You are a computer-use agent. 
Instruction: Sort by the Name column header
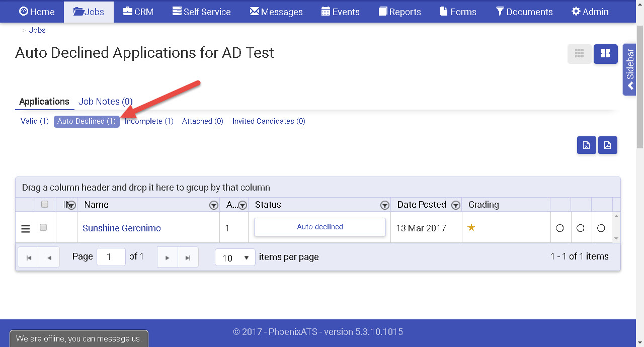(96, 205)
